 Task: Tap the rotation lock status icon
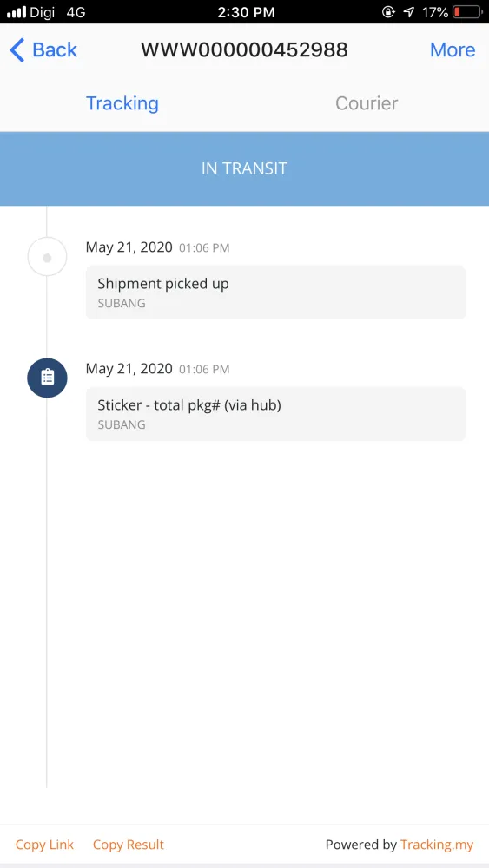click(x=388, y=12)
